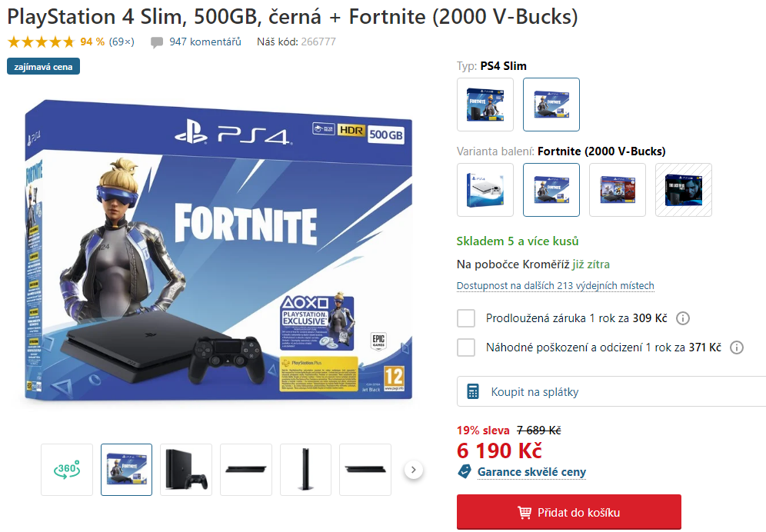The height and width of the screenshot is (532, 766).
Task: Click the five-star rating icons
Action: tap(41, 42)
